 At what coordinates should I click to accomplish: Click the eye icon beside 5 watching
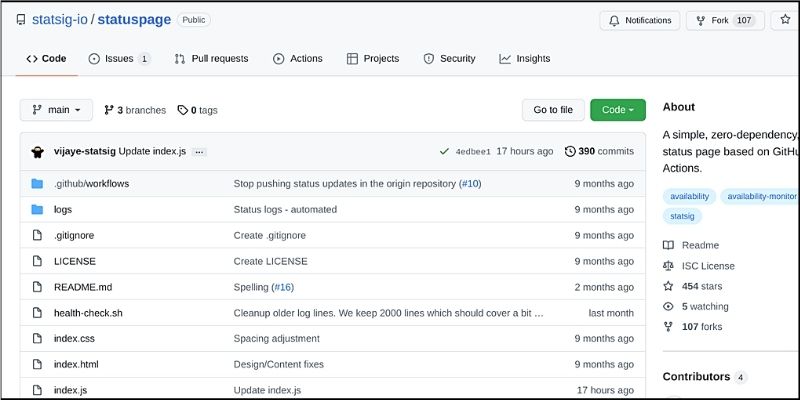pyautogui.click(x=668, y=307)
